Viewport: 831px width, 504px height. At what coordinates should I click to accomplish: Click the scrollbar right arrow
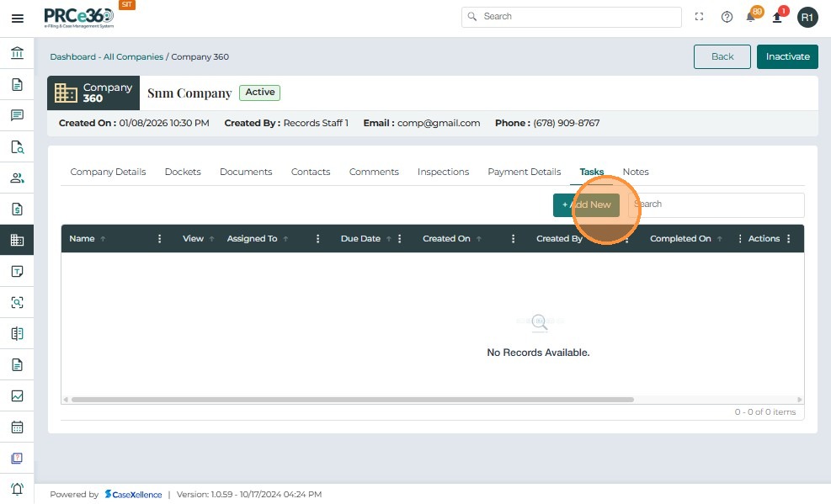tap(799, 400)
